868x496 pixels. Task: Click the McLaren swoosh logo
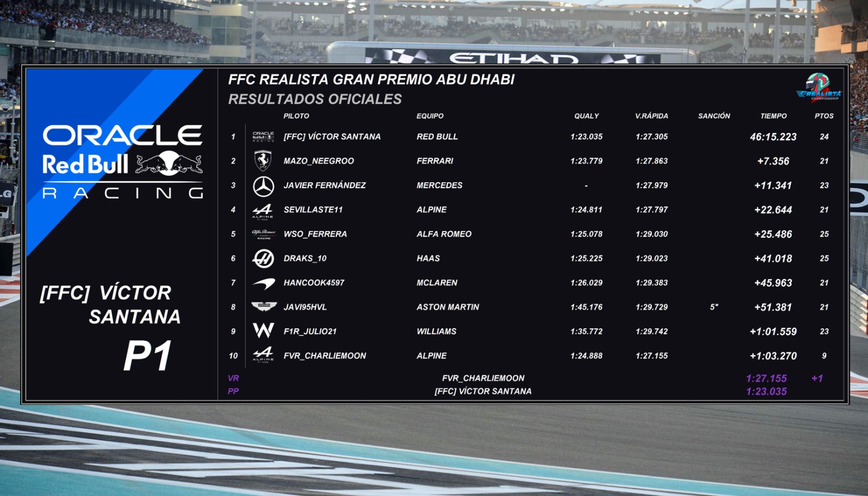coord(264,283)
